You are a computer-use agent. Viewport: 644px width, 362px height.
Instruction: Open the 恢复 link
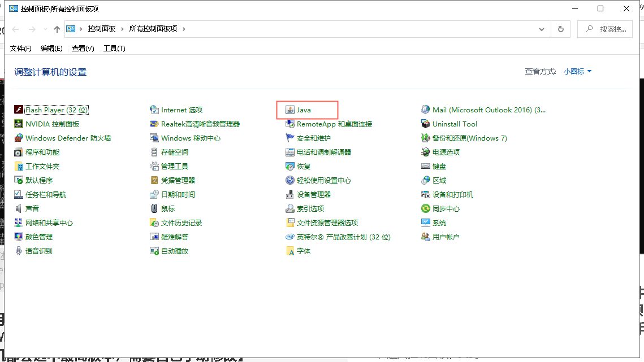pyautogui.click(x=304, y=166)
